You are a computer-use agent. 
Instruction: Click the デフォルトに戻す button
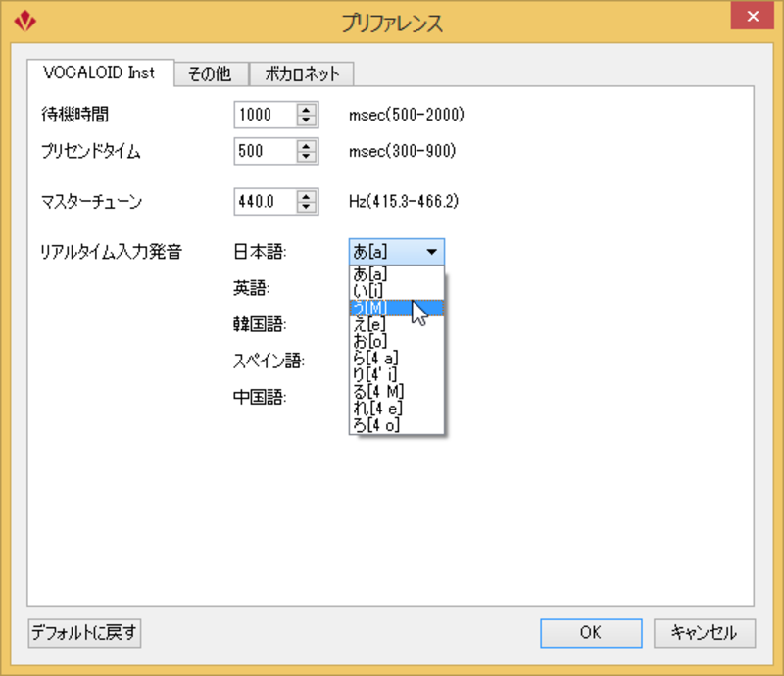[84, 633]
